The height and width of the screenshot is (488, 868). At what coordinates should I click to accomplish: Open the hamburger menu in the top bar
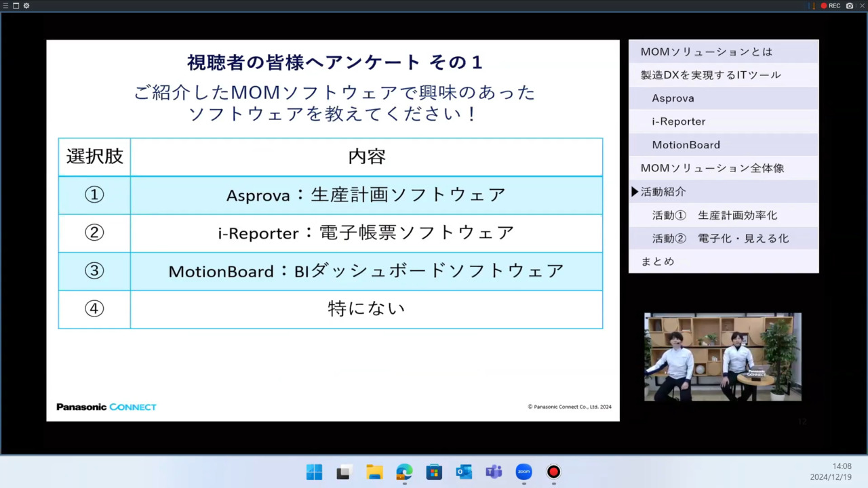point(5,5)
